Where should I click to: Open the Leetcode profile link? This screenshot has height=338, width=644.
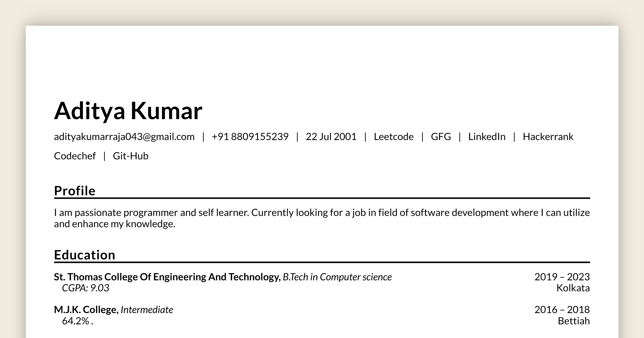[x=394, y=137]
